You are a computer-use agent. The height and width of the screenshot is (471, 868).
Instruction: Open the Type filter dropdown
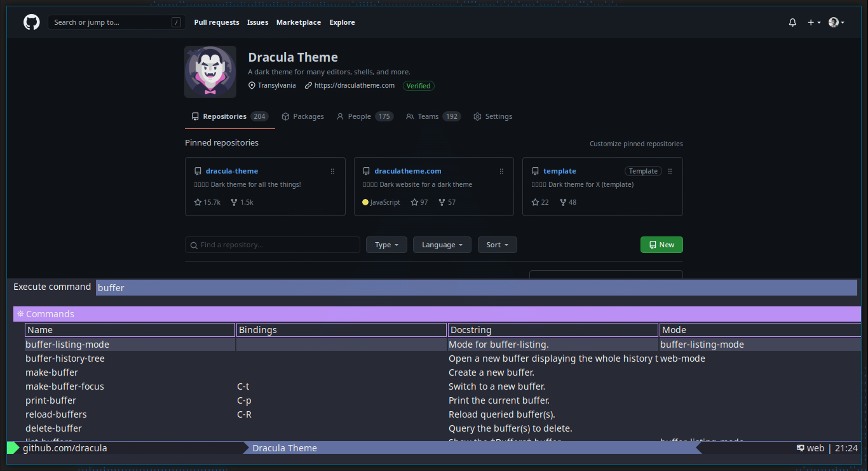pos(386,245)
